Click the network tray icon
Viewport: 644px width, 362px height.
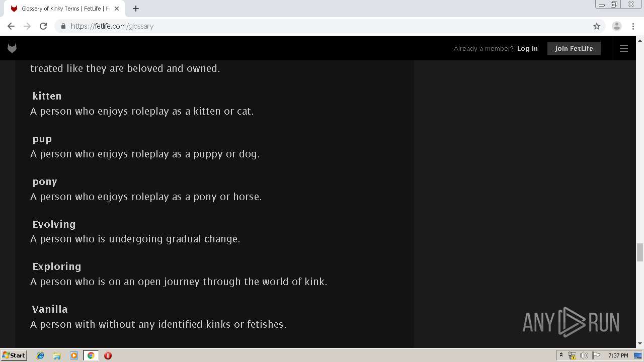tap(572, 355)
